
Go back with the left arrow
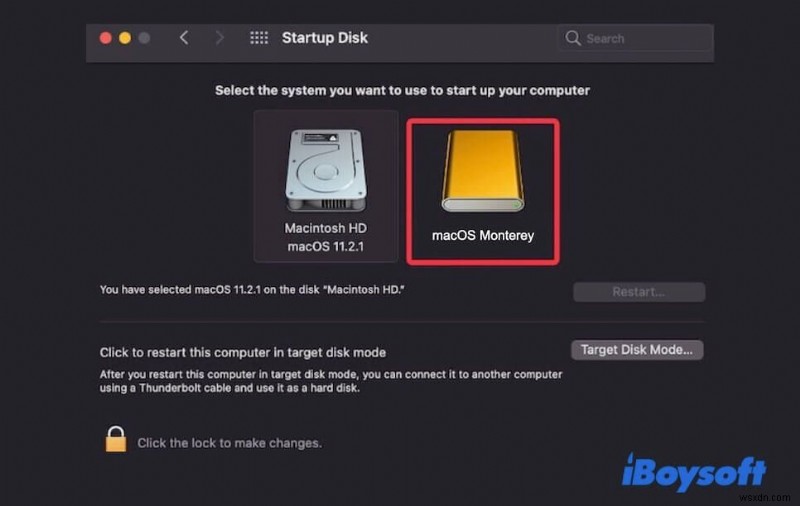pos(184,38)
